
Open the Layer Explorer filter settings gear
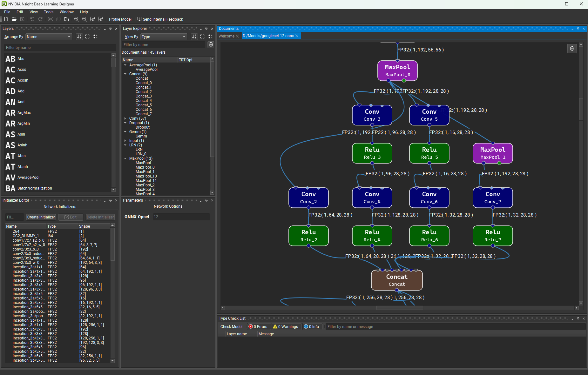[x=211, y=44]
